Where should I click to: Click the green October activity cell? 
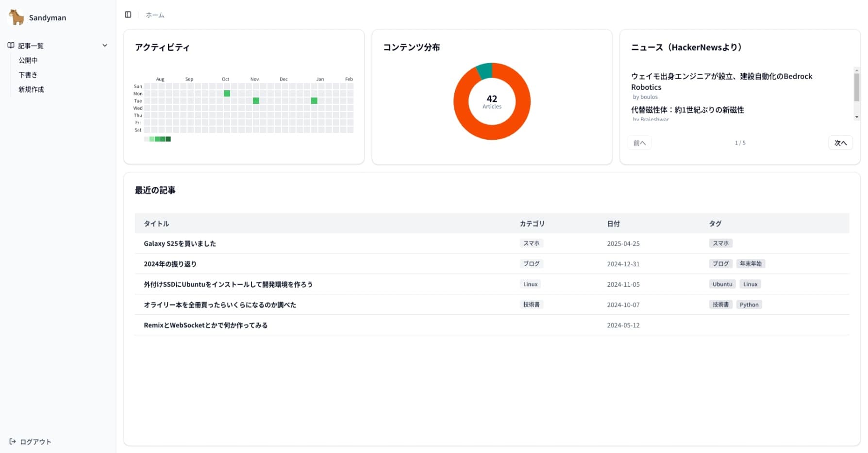pos(227,93)
